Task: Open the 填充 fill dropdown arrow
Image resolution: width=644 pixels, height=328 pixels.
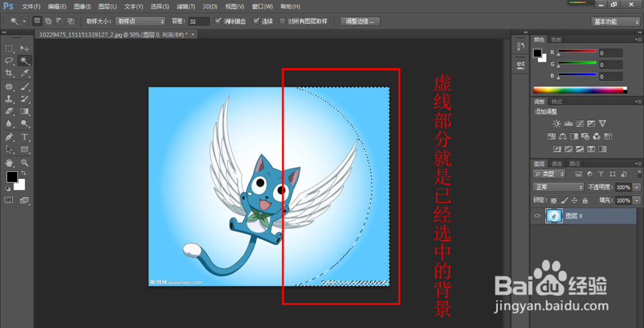Action: pos(637,201)
